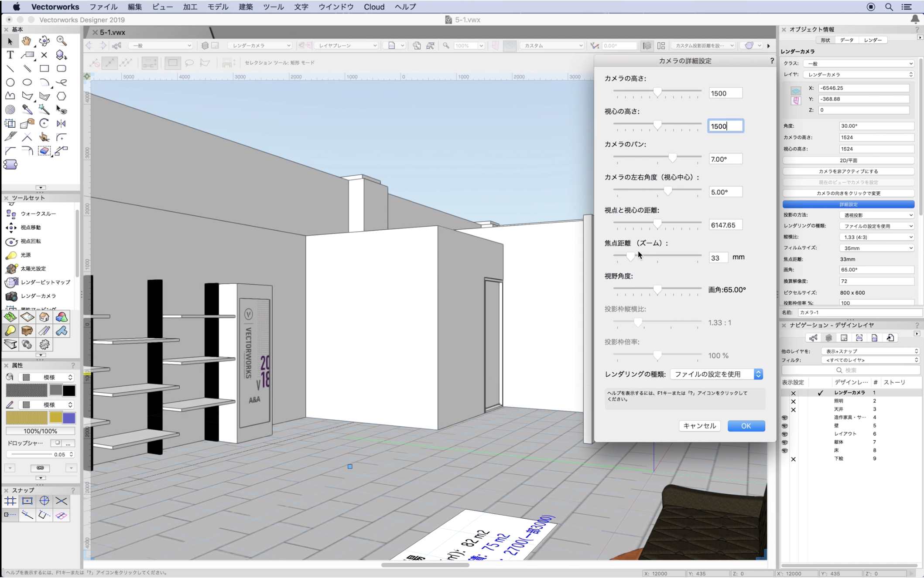Viewport: 924px width, 578px height.
Task: Open the ウインドウ menu
Action: (336, 7)
